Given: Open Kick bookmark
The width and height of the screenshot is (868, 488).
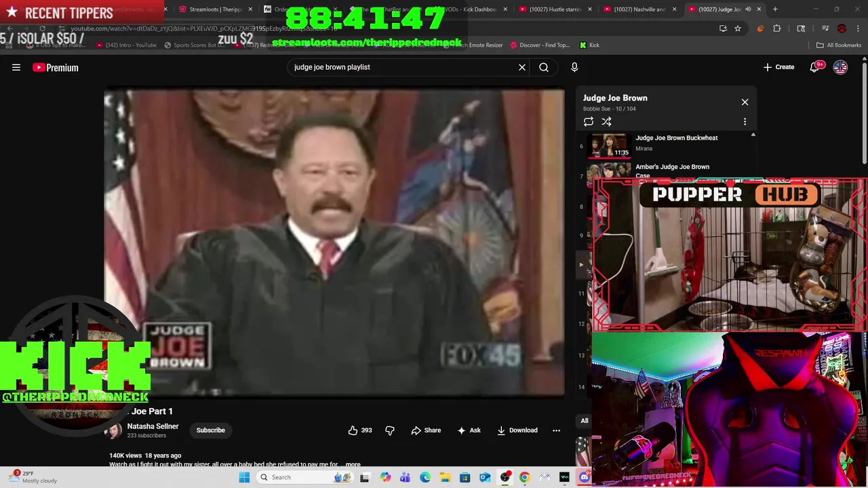Looking at the screenshot, I should (x=589, y=45).
